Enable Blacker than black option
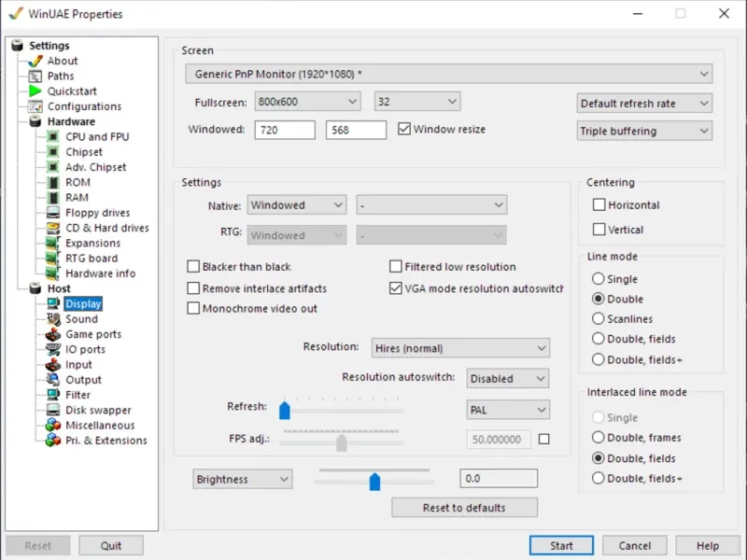 point(193,266)
